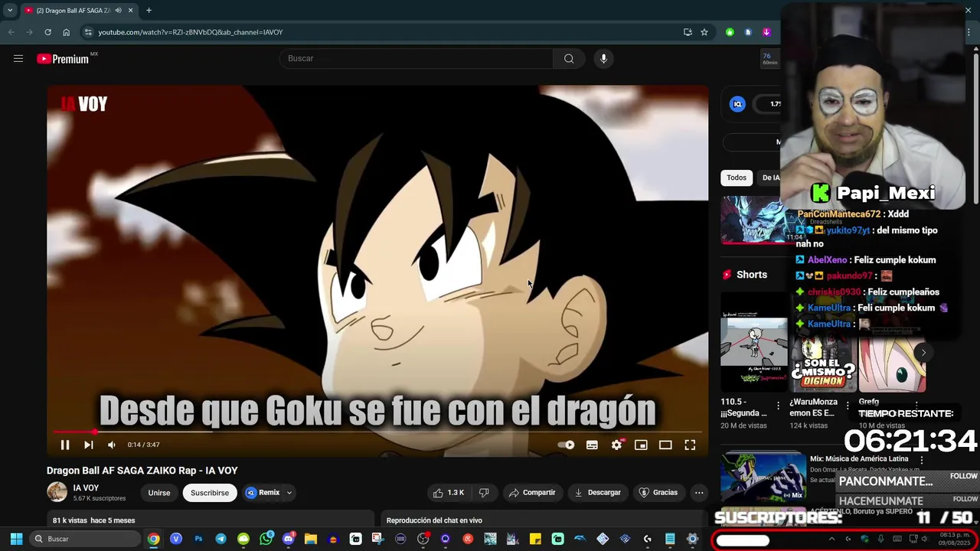Image resolution: width=980 pixels, height=551 pixels.
Task: Open OBS Studio from taskbar
Action: (x=423, y=539)
